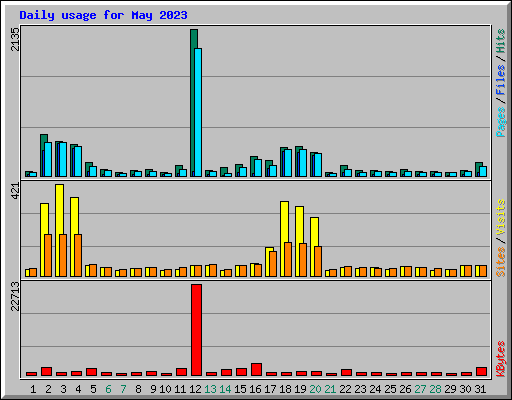Viewport: 512px width, 400px height.
Task: Click day 30 on the x-axis
Action: tap(465, 389)
